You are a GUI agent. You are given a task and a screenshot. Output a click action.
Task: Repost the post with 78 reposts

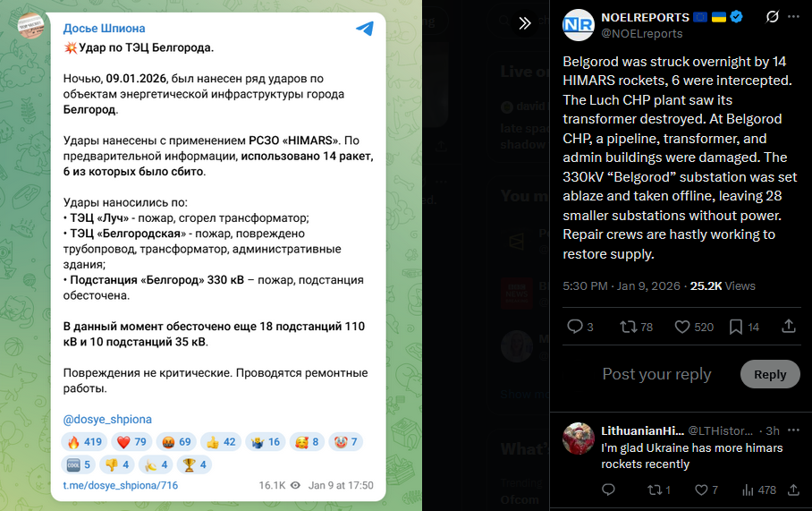click(636, 327)
